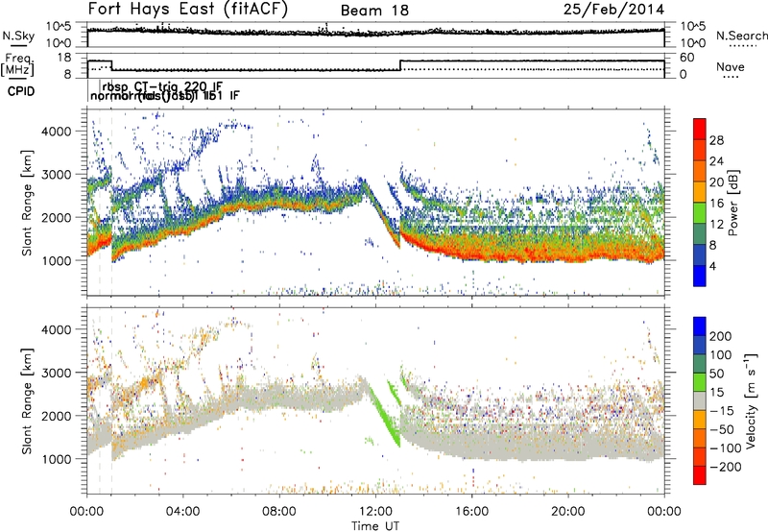Click the '4' label on Power colorbar
Image resolution: width=768 pixels, height=532 pixels.
point(712,267)
